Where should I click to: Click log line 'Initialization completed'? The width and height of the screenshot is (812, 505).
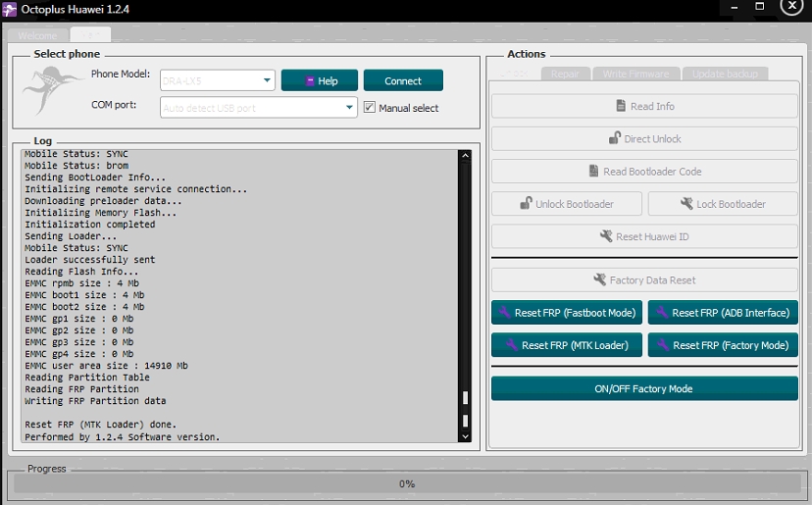coord(89,225)
